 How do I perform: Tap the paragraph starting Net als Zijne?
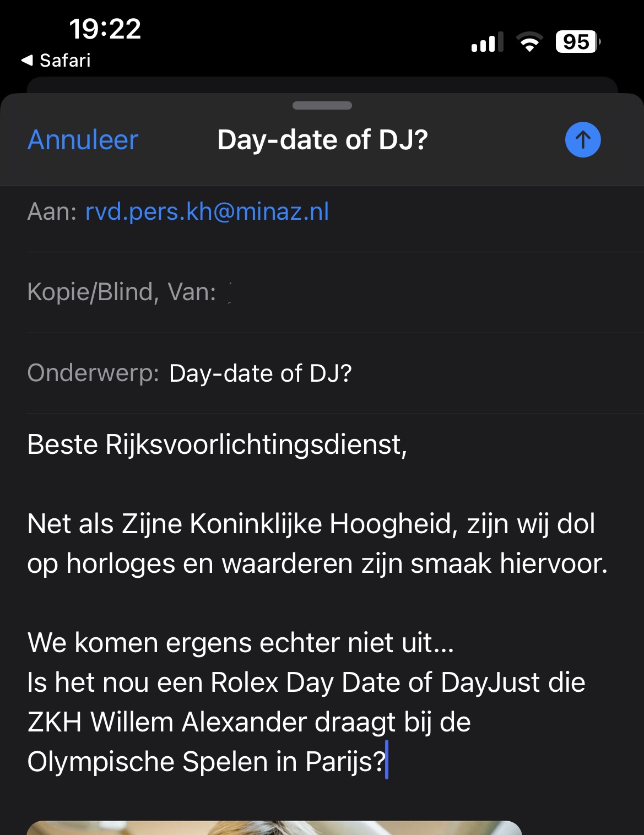tap(317, 544)
